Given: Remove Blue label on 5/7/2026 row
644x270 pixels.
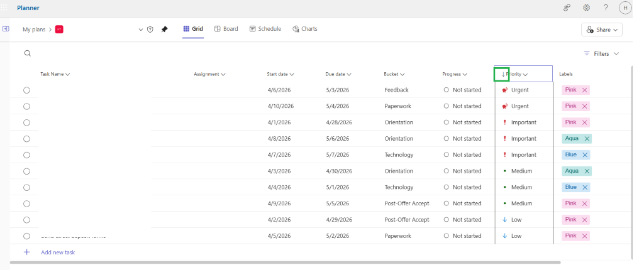Looking at the screenshot, I should point(585,154).
